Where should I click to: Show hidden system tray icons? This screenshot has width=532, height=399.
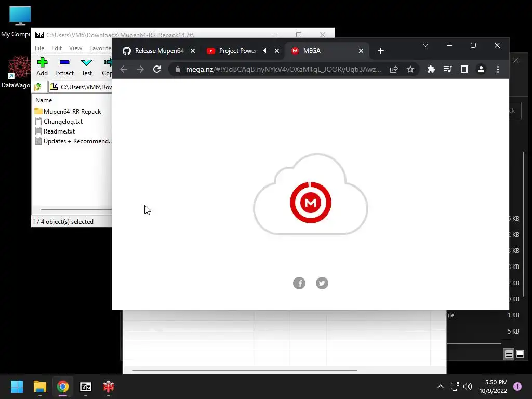[x=441, y=387]
